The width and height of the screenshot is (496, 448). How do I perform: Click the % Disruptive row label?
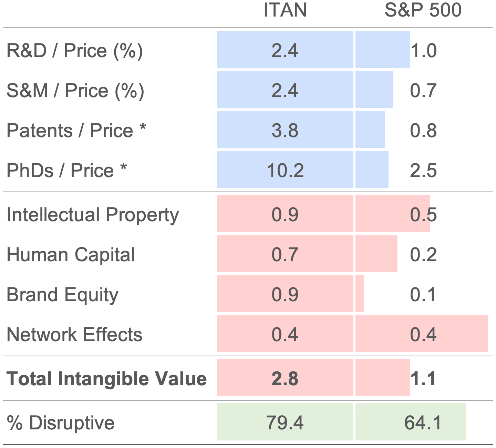61,422
